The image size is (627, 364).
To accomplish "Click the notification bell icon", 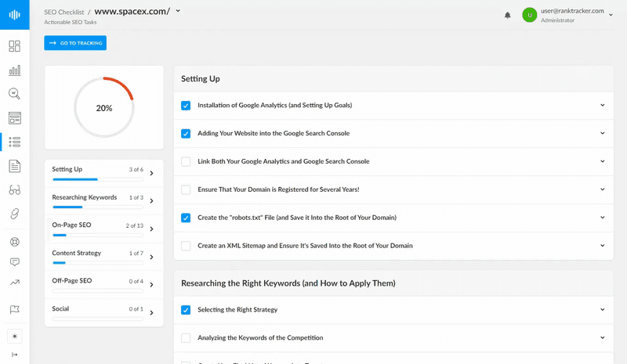I will [x=508, y=15].
